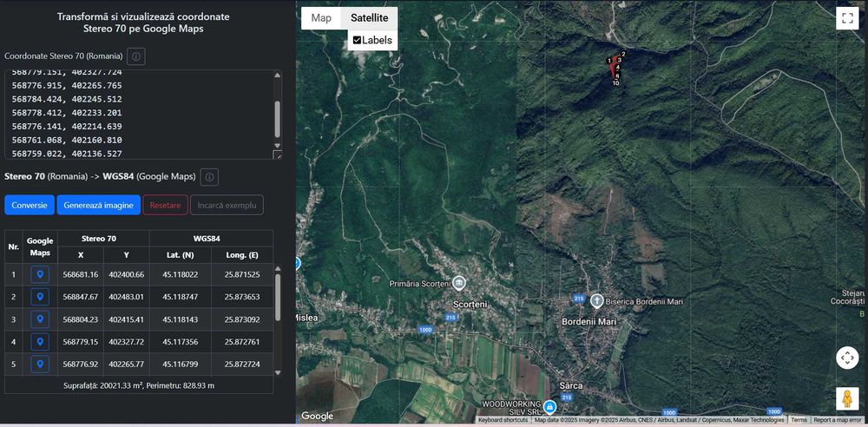Viewport: 868px width, 427px height.
Task: Click Bordenii Mari town label
Action: pos(589,321)
